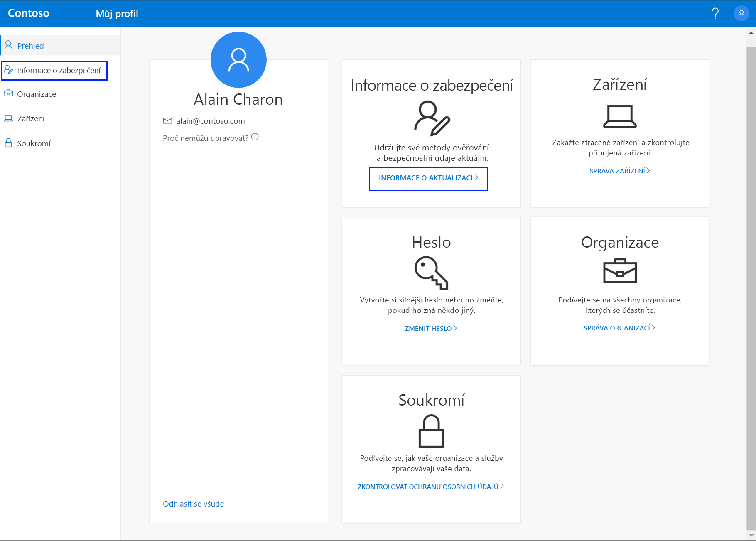Click the alain@contoso.com email address
The height and width of the screenshot is (541, 756).
click(211, 121)
